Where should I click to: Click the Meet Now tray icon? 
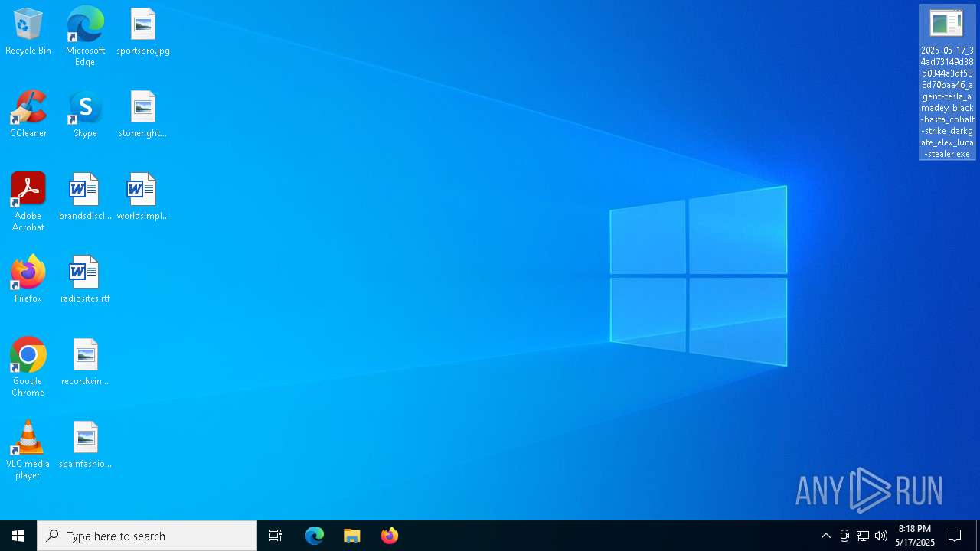coord(844,536)
